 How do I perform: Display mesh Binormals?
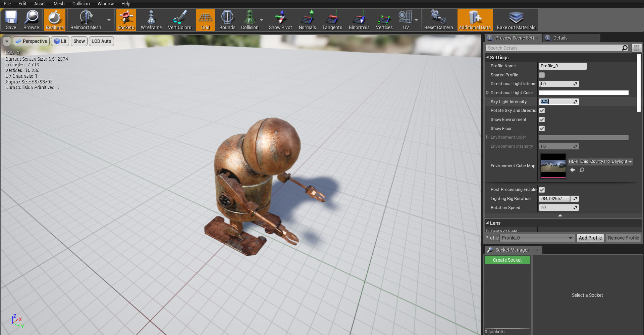(359, 20)
